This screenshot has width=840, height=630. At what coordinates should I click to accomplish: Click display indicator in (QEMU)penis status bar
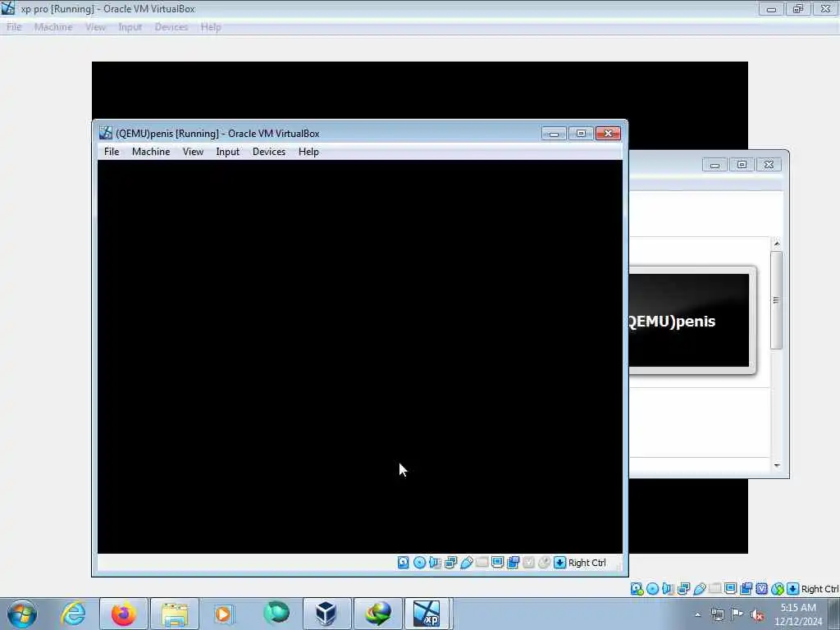click(497, 562)
